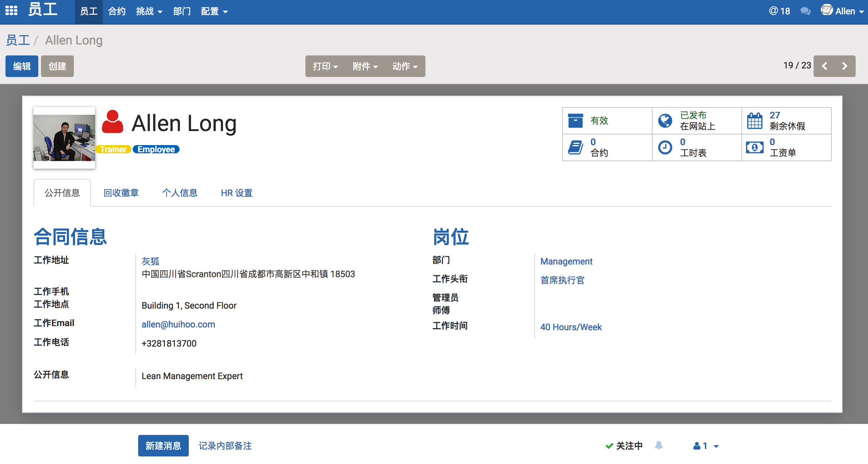Image resolution: width=868 pixels, height=464 pixels.
Task: Click the red presence person icon
Action: (x=113, y=122)
